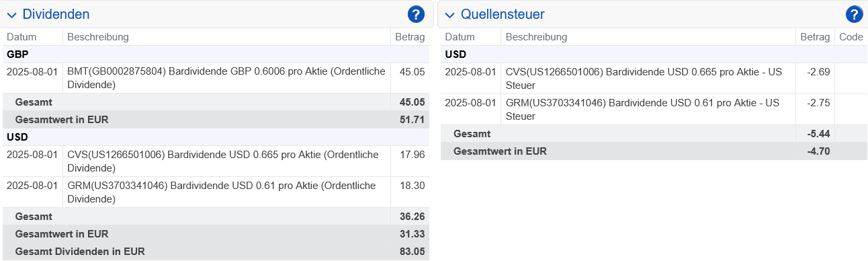
Task: Select the CVS US Steuer row
Action: pos(653,79)
